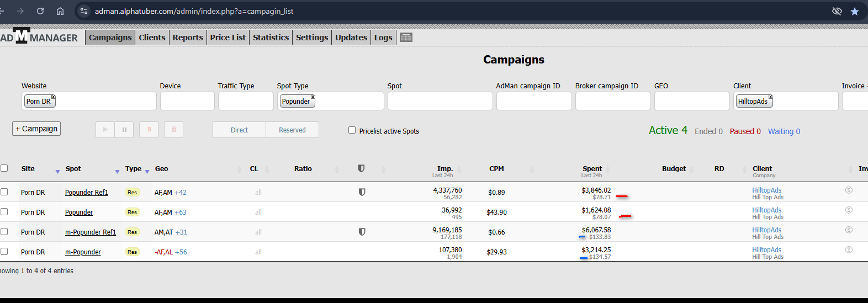Enable the Pricelist active Spots checkbox
868x303 pixels.
coord(352,130)
